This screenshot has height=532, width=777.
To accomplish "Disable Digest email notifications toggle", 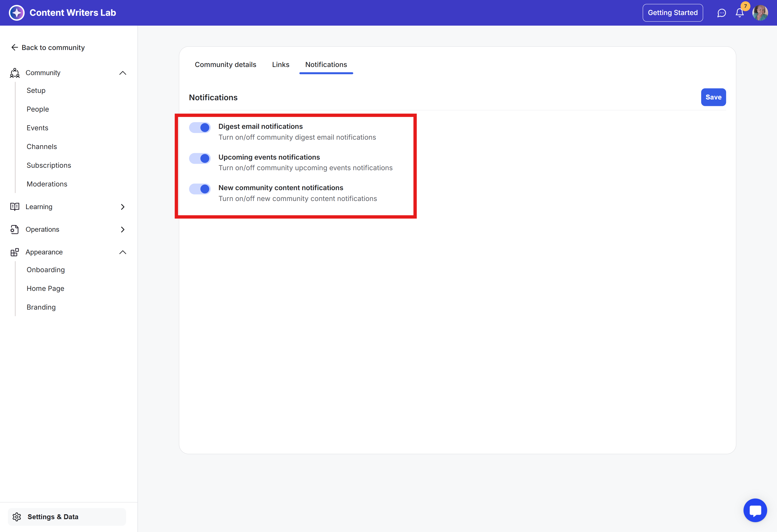I will point(200,127).
